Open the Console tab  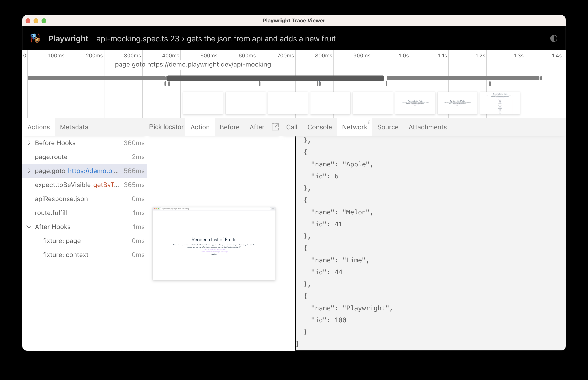(320, 127)
